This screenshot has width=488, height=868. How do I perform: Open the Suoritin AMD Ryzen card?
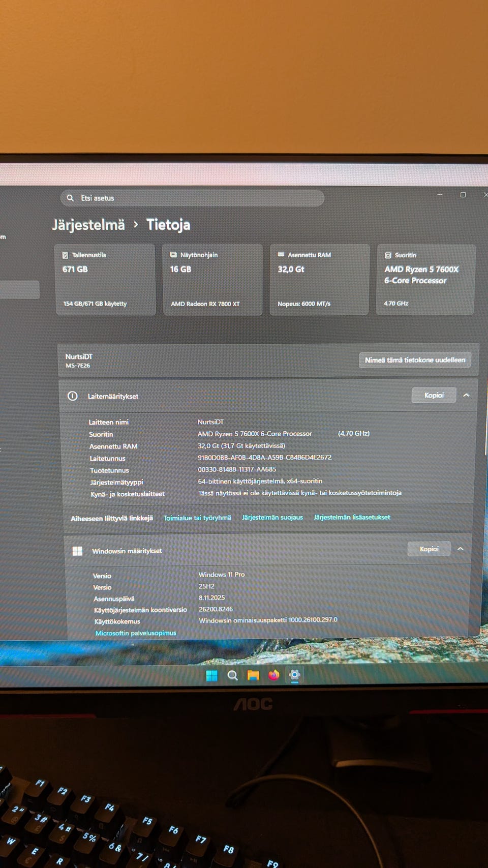tap(426, 280)
